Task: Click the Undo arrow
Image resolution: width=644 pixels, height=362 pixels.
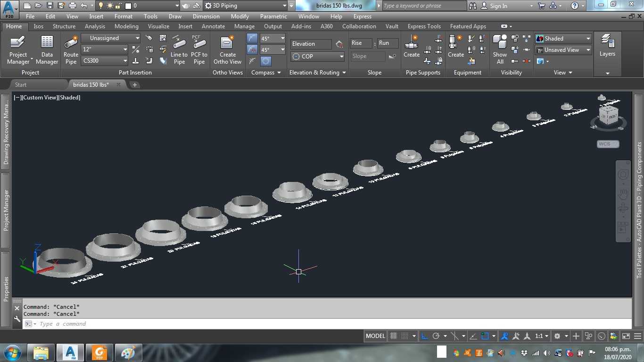Action: tap(84, 6)
